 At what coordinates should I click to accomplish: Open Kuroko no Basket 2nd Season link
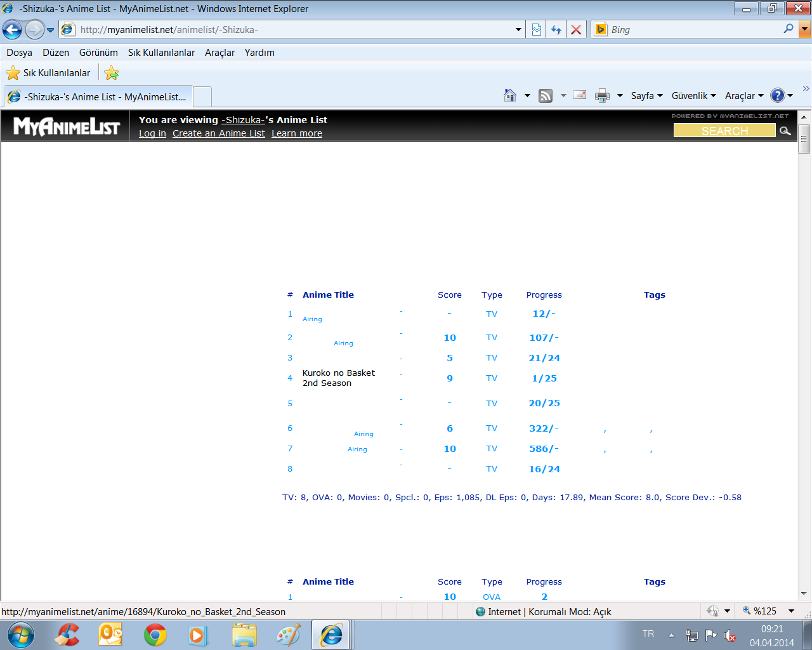click(x=339, y=378)
